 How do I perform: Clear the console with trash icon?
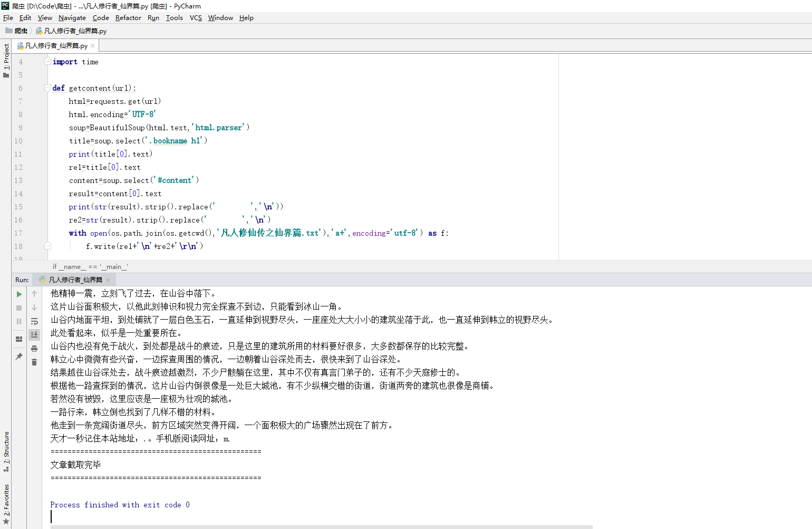[x=34, y=362]
